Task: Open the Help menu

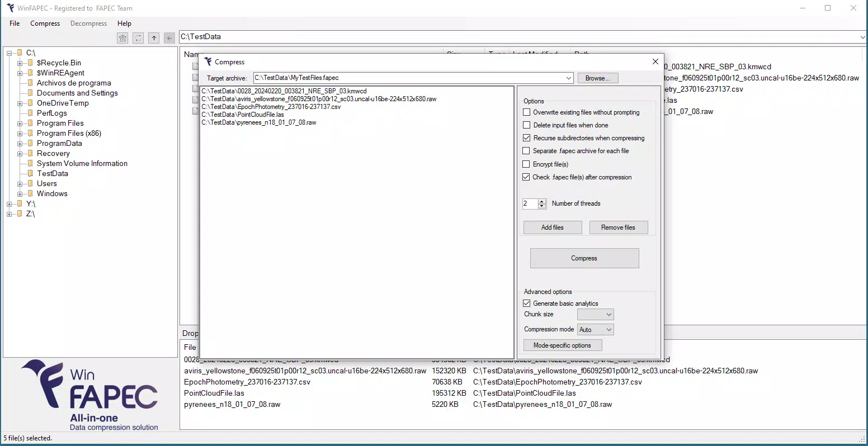Action: [124, 23]
